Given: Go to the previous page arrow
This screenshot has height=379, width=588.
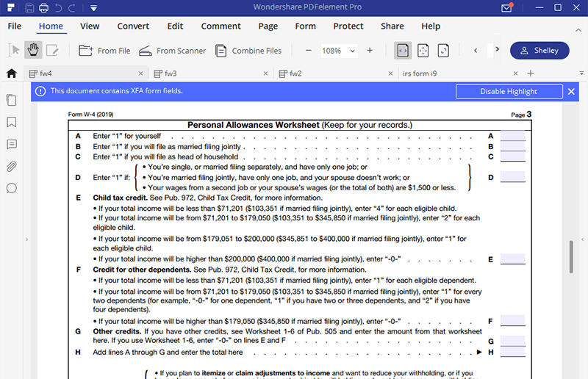Looking at the screenshot, I should point(476,50).
